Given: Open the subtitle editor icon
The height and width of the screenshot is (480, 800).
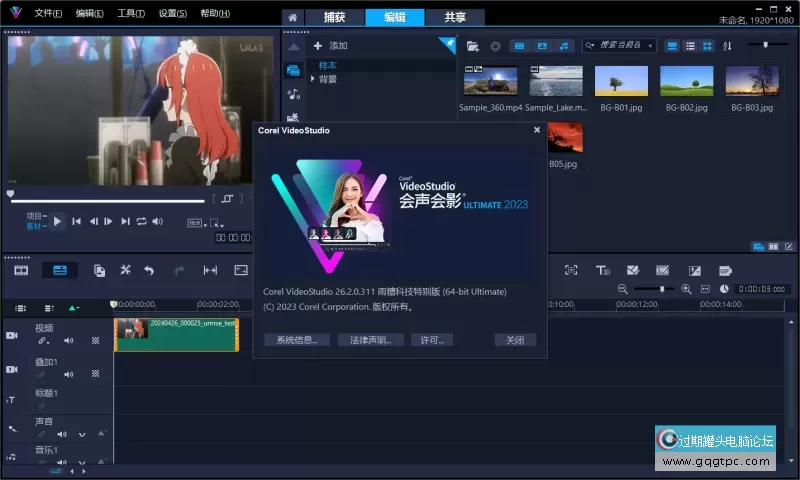Looking at the screenshot, I should (x=662, y=270).
